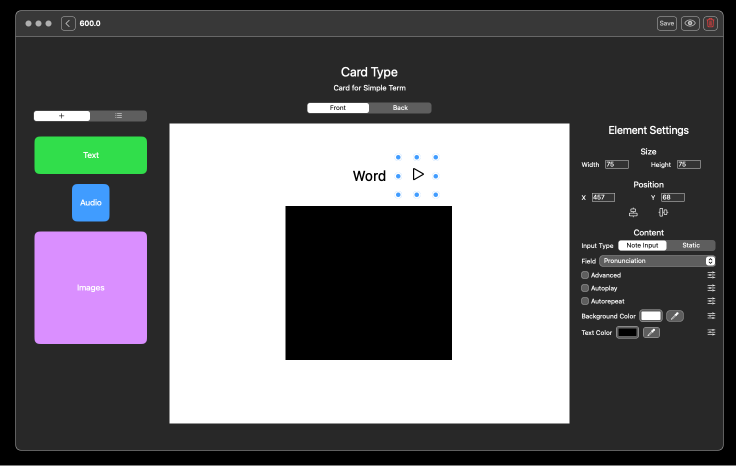Screen dimensions: 736x466
Task: Enable the Advanced checkbox
Action: click(585, 275)
